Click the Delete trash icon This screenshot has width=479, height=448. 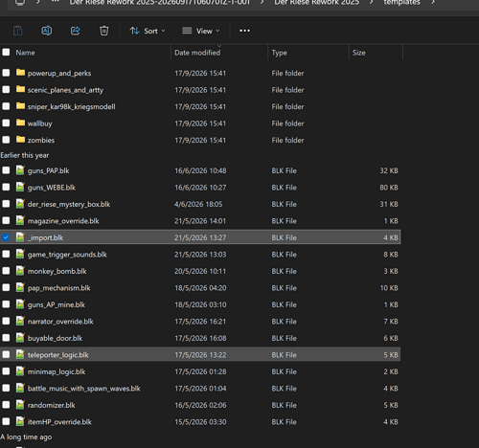pyautogui.click(x=104, y=31)
